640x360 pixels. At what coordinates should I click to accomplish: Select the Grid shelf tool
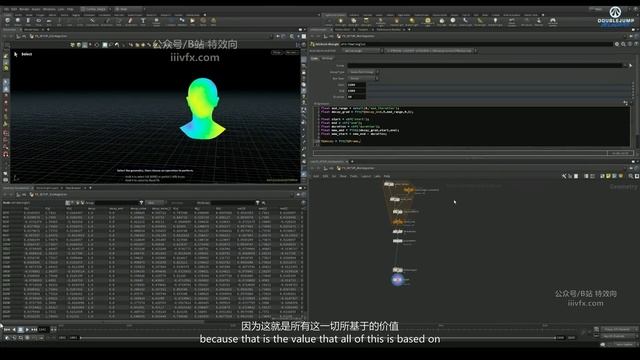[49, 21]
